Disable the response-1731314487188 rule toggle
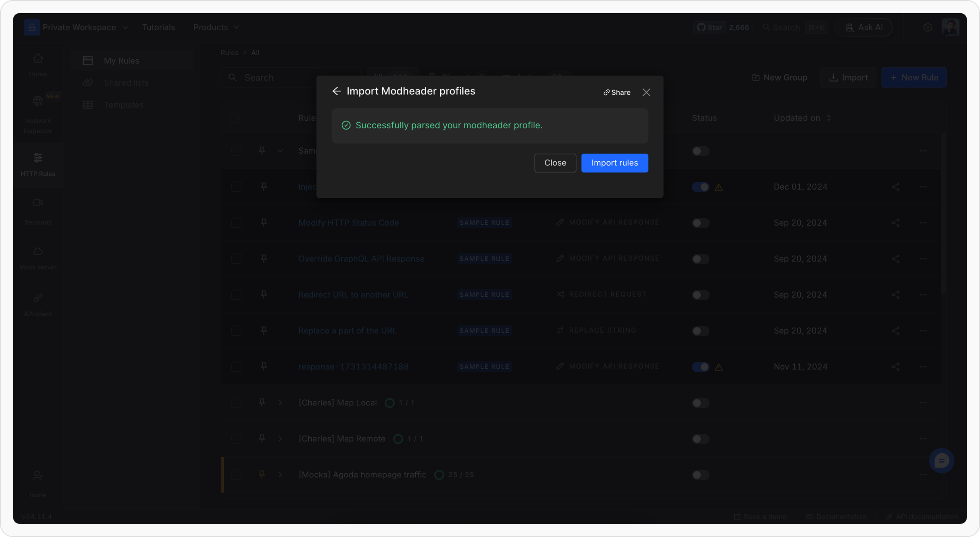Image resolution: width=980 pixels, height=537 pixels. [x=700, y=367]
